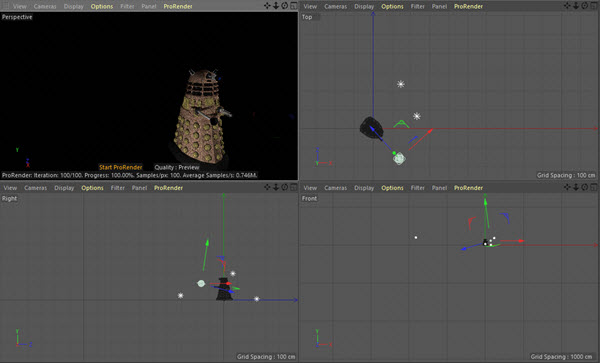Screen dimensions: 600x363
Task: Open View menu in Perspective viewport
Action: [x=20, y=7]
